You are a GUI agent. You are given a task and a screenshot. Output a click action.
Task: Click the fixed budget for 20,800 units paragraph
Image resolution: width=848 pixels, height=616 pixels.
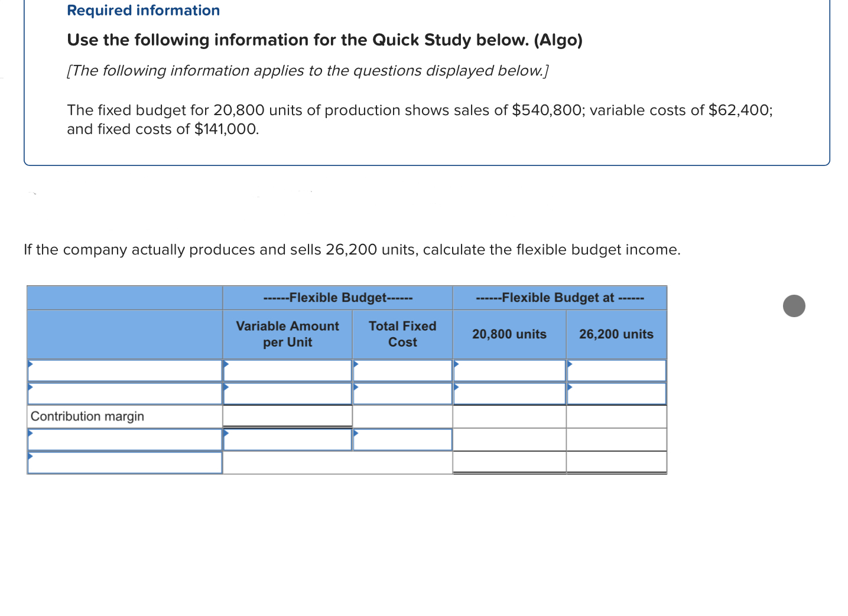click(x=420, y=119)
